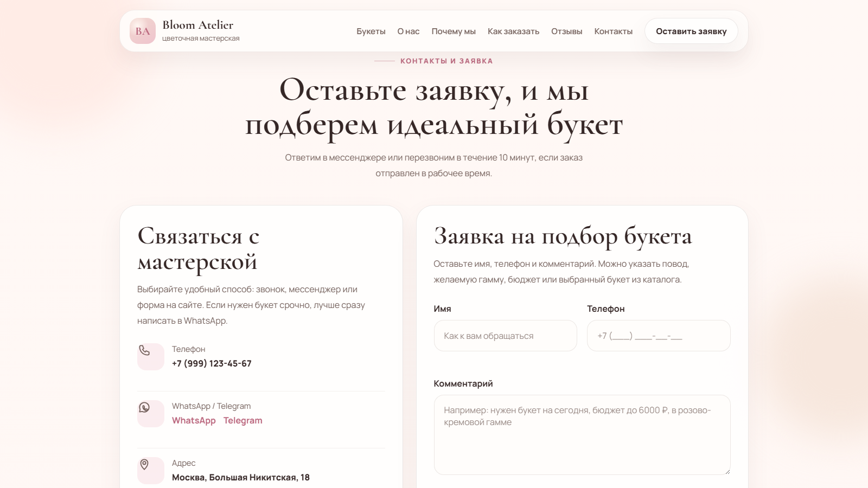Click the Оставить заявку button
Screen dimensions: 868x488
pos(691,31)
